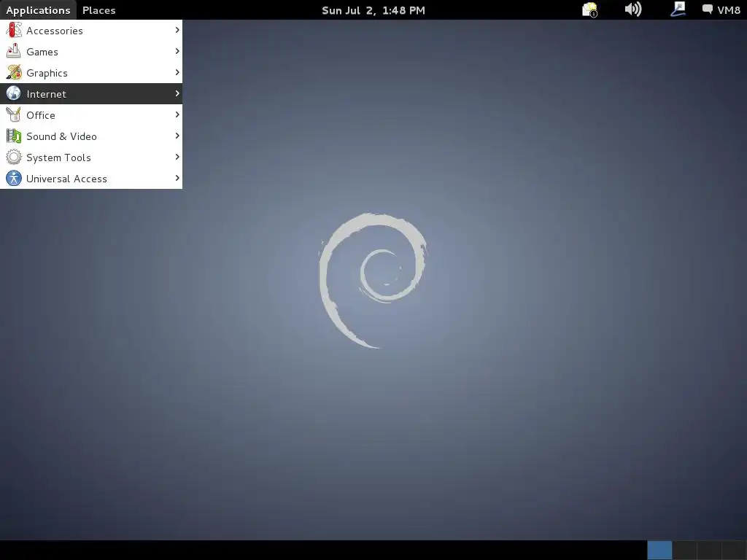The image size is (747, 560).
Task: Expand the Internet submenu arrow
Action: tap(177, 93)
